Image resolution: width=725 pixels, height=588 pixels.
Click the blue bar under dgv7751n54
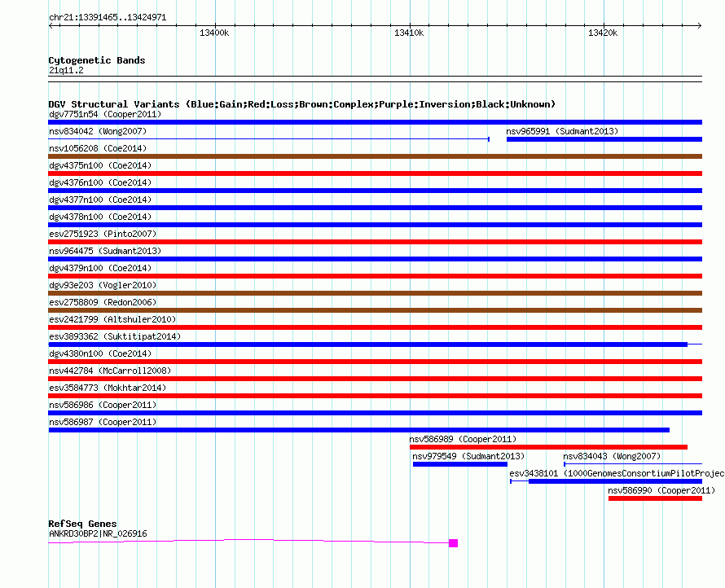[x=375, y=122]
